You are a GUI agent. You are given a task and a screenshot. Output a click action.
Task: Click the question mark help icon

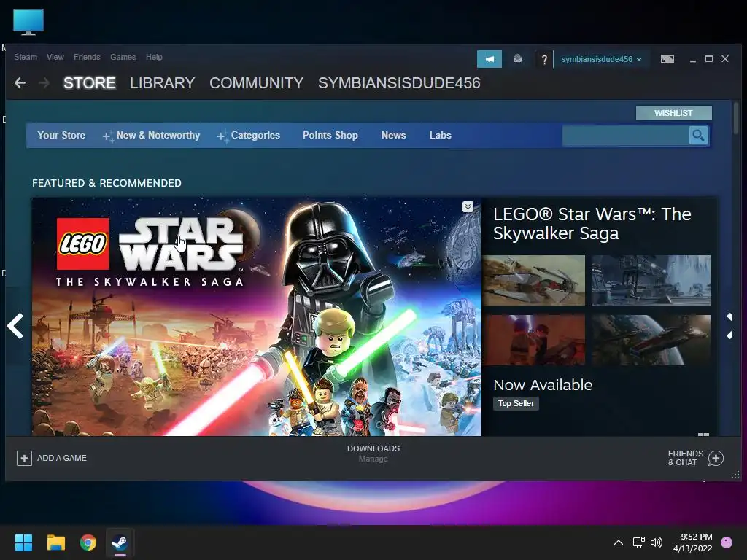(544, 60)
